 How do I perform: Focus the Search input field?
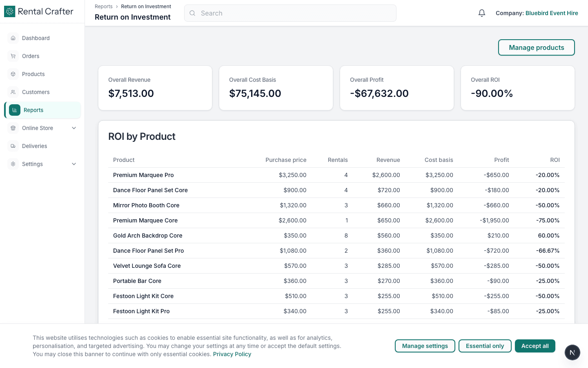[290, 13]
